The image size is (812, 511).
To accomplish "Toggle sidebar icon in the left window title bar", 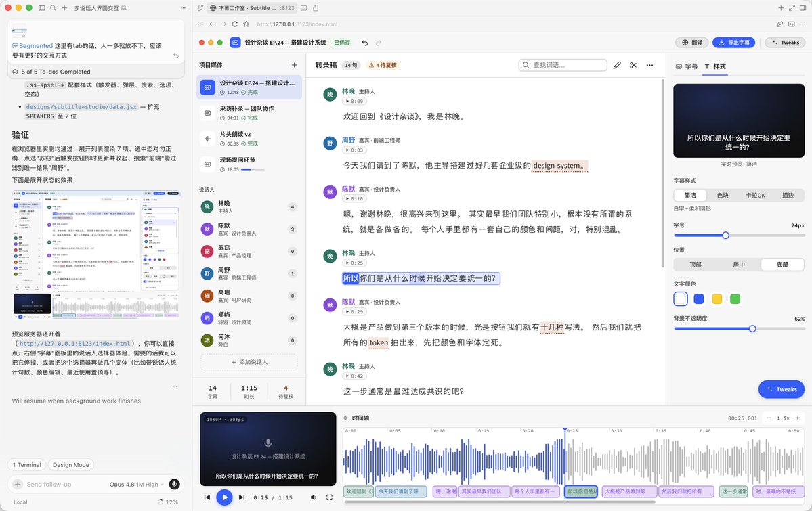I will tap(42, 8).
